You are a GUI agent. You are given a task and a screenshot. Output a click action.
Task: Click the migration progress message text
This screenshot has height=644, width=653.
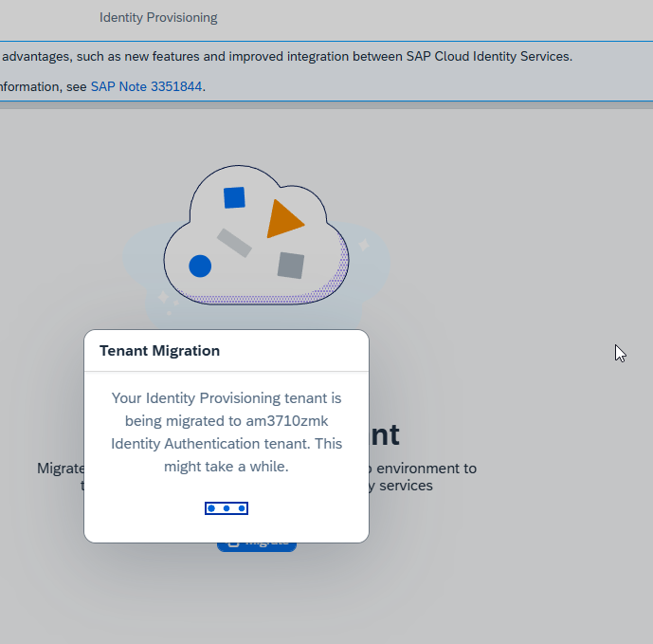pos(227,432)
